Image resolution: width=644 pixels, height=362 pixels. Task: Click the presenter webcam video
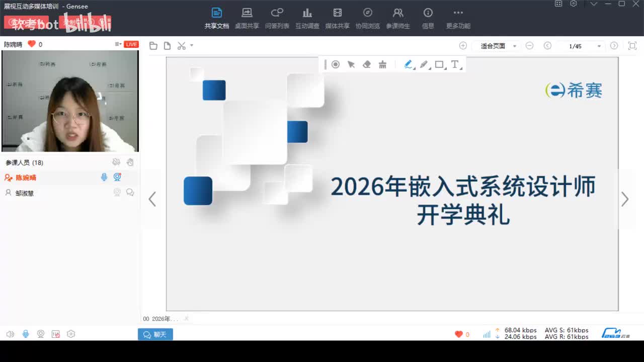[70, 101]
